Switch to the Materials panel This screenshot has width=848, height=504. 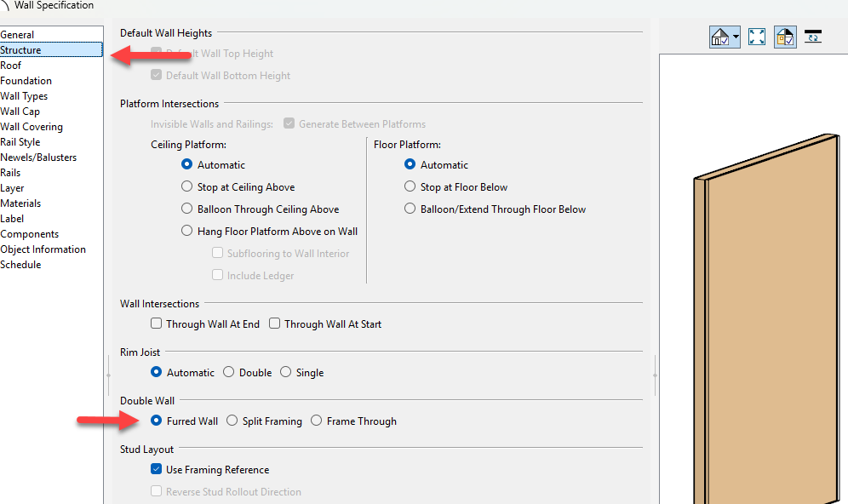(x=20, y=203)
